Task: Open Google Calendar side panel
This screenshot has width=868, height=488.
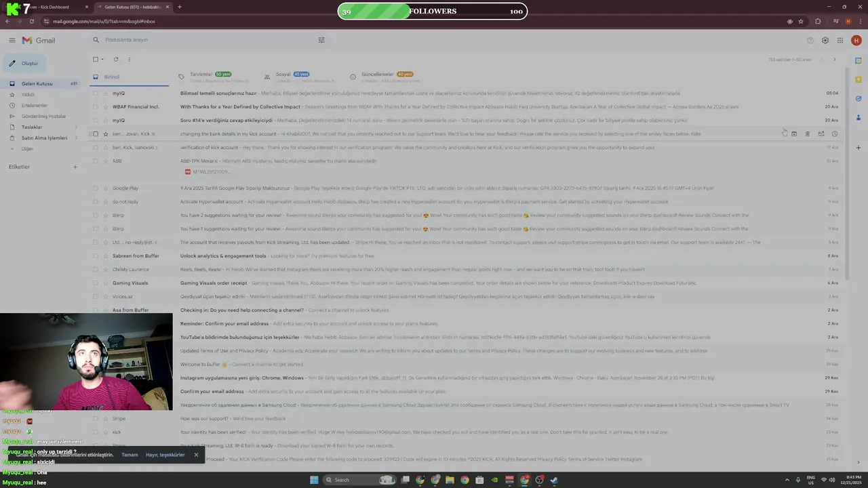Action: tap(859, 60)
